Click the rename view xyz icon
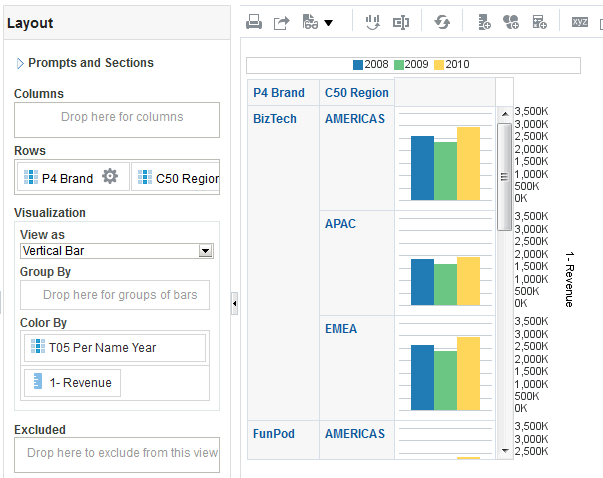The width and height of the screenshot is (603, 478). [580, 21]
